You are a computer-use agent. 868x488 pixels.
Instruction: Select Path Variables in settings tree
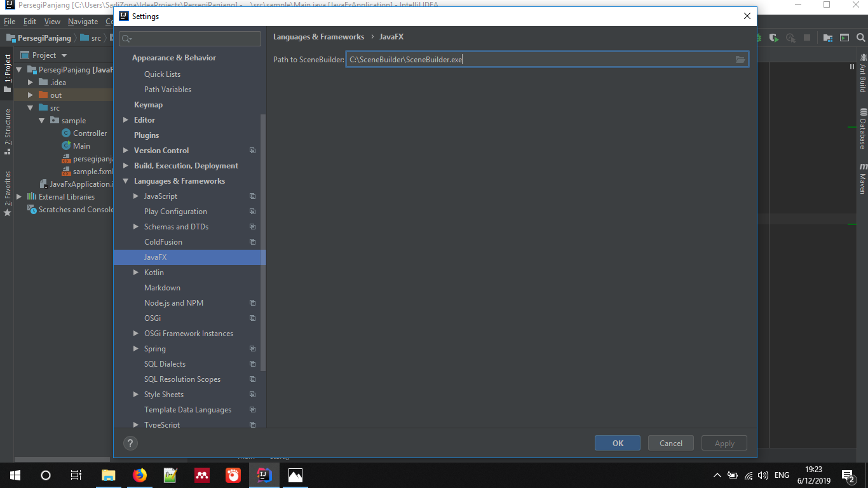pyautogui.click(x=168, y=90)
